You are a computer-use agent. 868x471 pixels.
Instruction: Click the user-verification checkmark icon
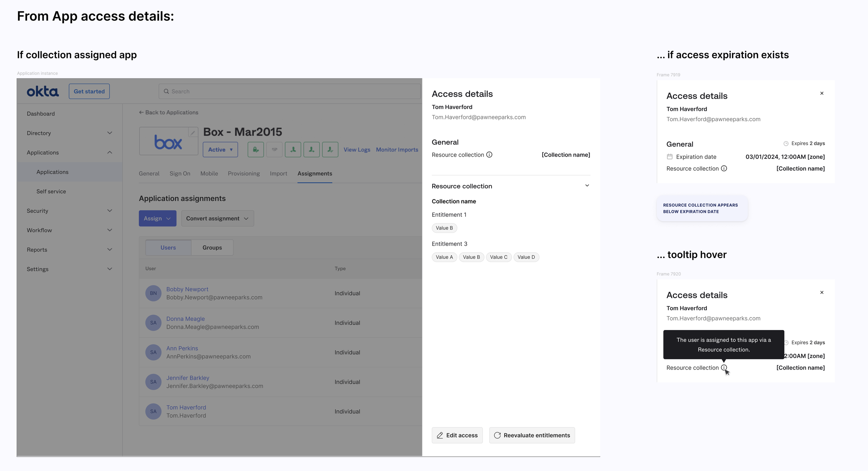[x=330, y=149]
